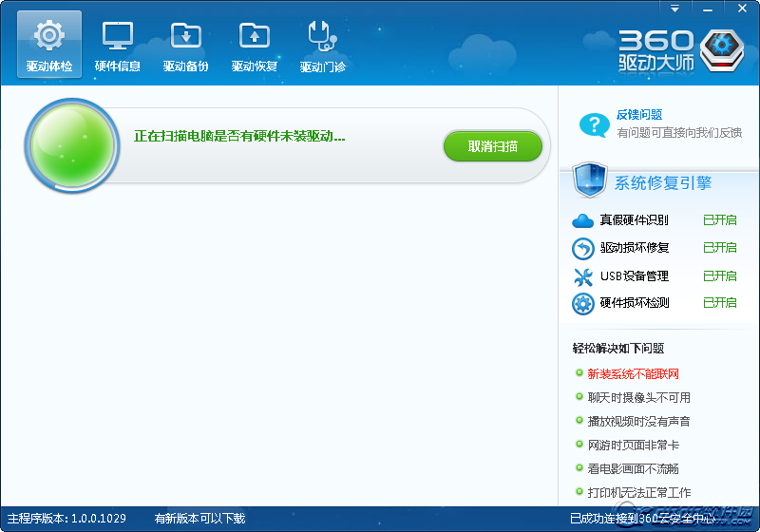Click the 驱动损坏修复 arrow icon
This screenshot has height=532, width=760.
coord(582,249)
